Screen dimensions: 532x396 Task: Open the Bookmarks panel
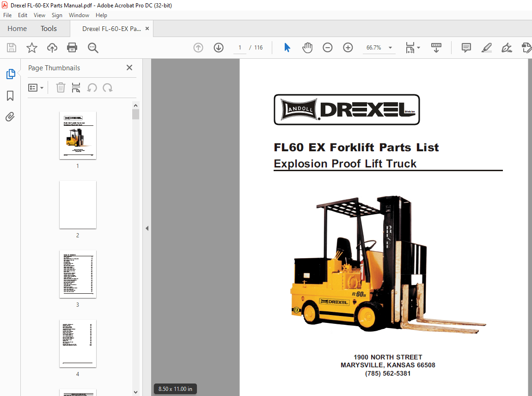coord(10,96)
